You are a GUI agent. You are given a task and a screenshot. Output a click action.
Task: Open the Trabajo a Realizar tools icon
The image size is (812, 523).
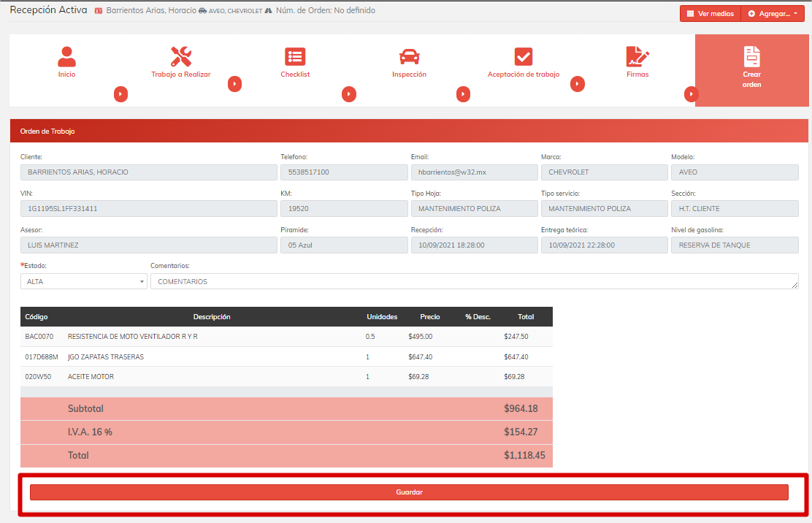[x=180, y=56]
